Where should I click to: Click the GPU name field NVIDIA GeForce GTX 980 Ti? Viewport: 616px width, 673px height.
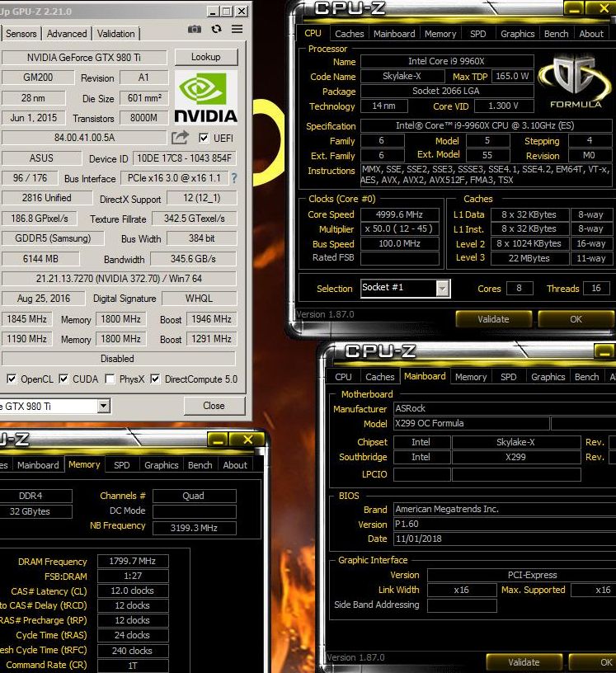[84, 58]
